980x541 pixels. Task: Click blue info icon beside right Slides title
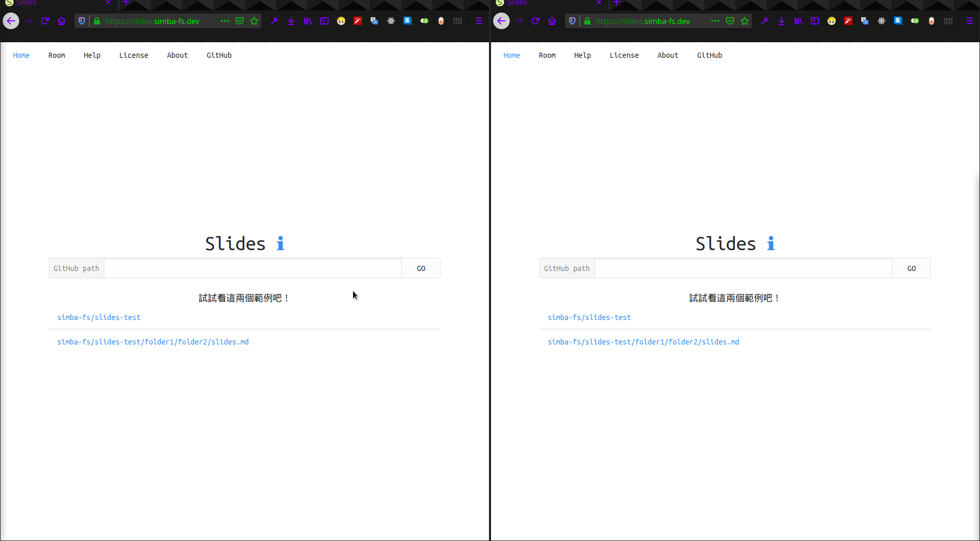point(771,243)
